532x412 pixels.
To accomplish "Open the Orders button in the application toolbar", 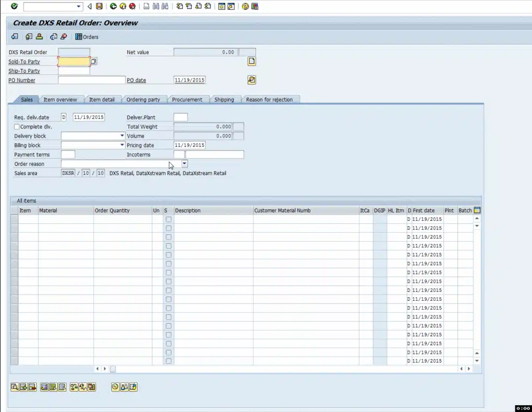I will 87,37.
